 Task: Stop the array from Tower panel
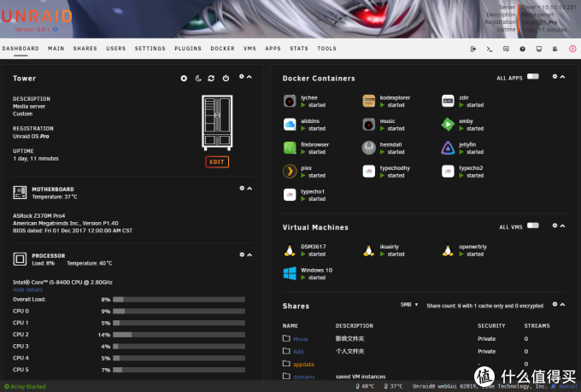click(x=184, y=79)
